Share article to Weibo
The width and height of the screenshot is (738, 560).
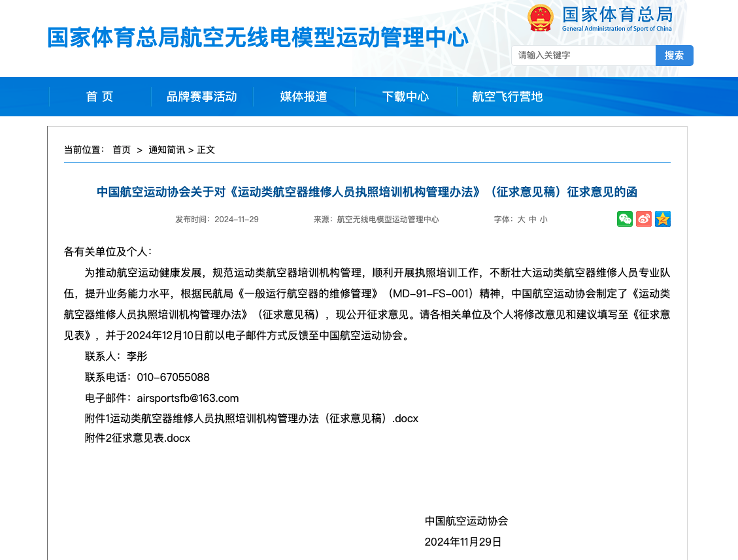pyautogui.click(x=644, y=219)
